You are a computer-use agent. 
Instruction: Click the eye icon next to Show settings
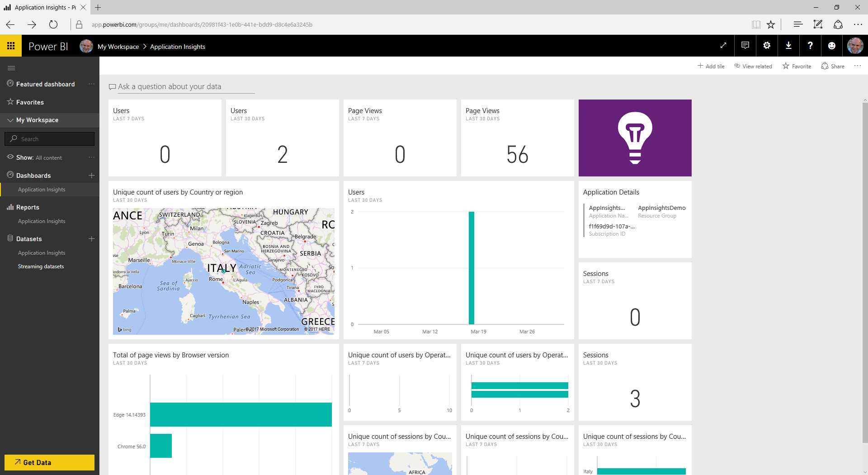click(x=9, y=157)
